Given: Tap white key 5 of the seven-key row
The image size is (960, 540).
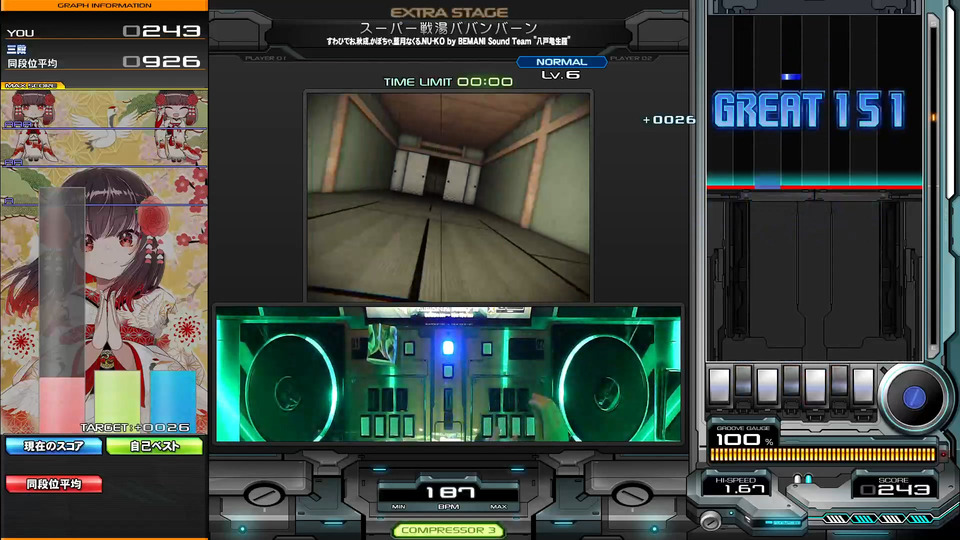Looking at the screenshot, I should 815,384.
